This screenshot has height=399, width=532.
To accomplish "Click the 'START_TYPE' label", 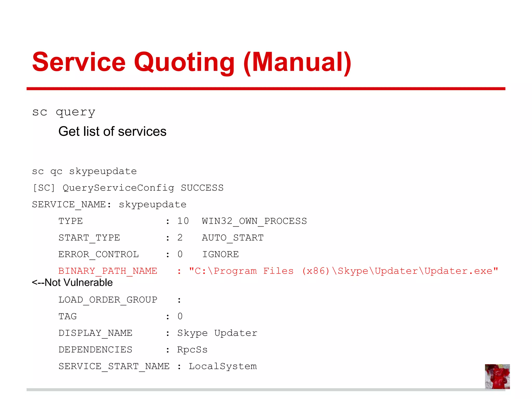I will coord(89,238).
